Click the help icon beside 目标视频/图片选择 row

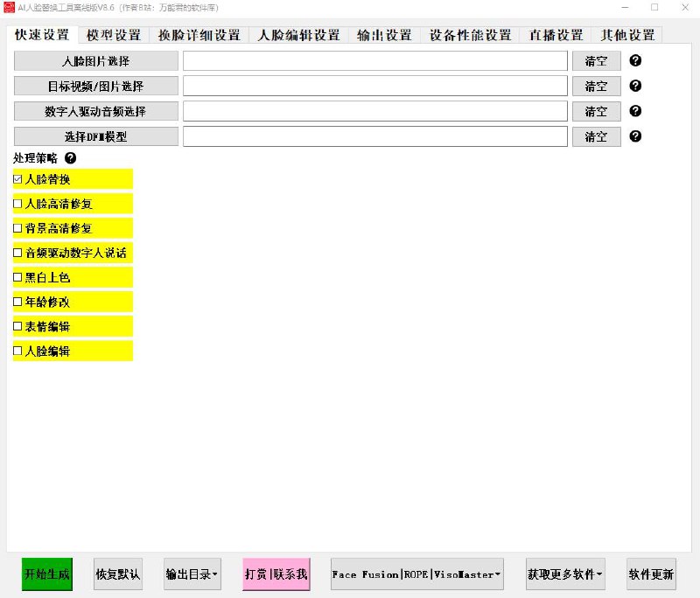coord(633,86)
